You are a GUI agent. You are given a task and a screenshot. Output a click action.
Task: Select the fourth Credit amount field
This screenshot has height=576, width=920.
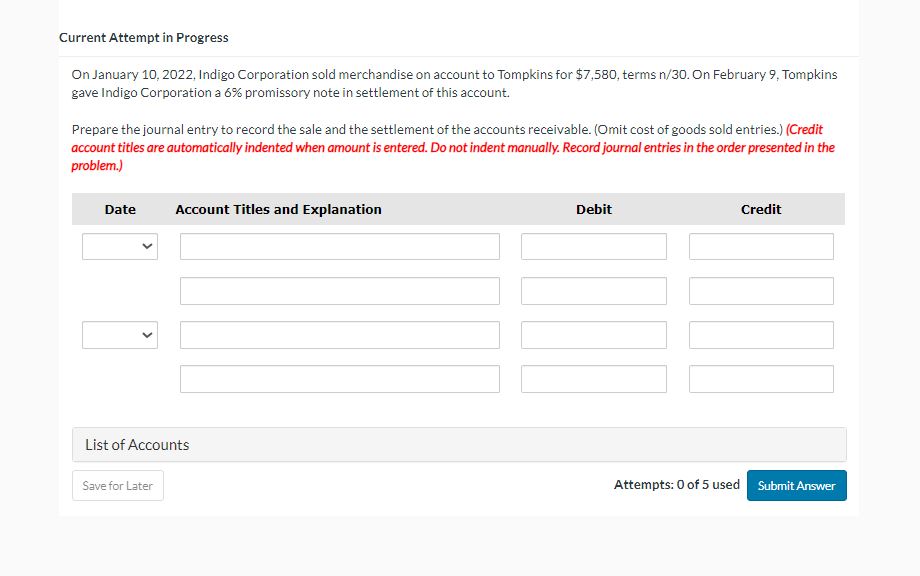[x=760, y=378]
